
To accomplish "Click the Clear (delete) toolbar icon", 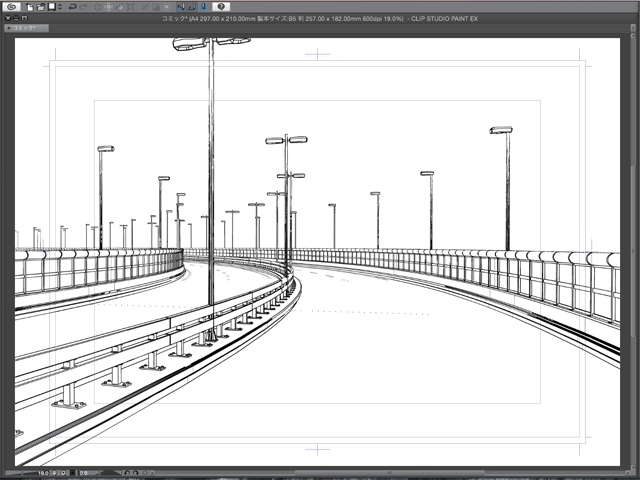I will [98, 7].
